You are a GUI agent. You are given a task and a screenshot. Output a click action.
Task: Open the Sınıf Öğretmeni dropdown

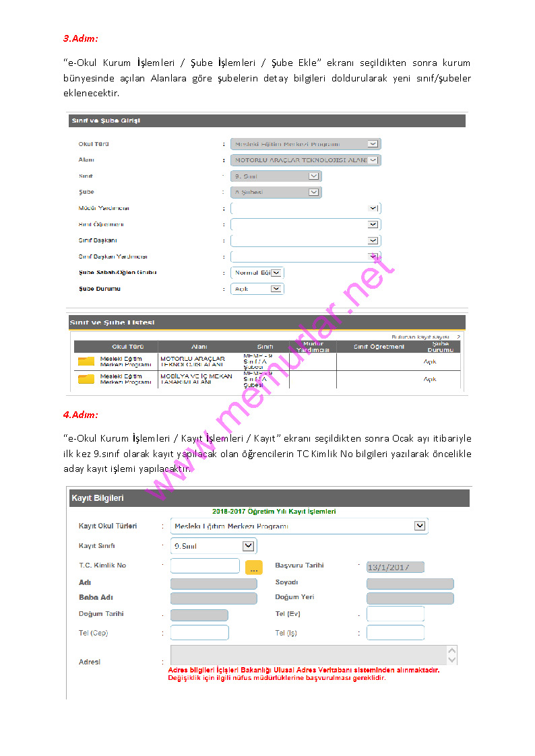point(305,224)
